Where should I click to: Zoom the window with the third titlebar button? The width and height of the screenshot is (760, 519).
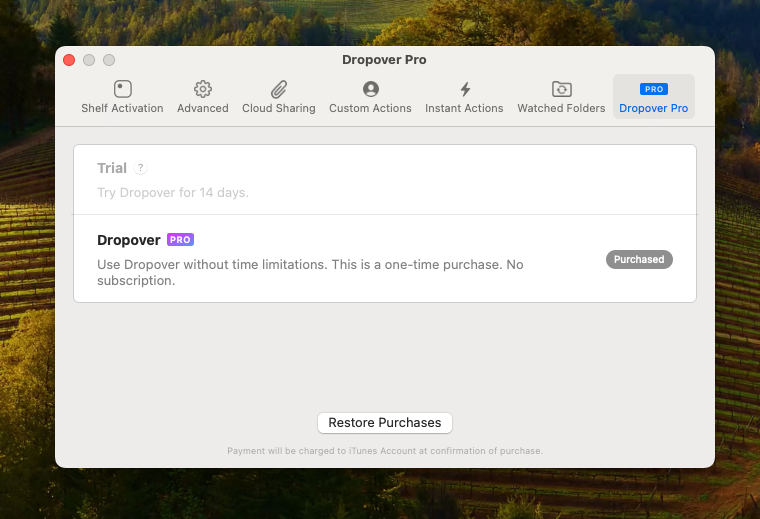pos(109,60)
